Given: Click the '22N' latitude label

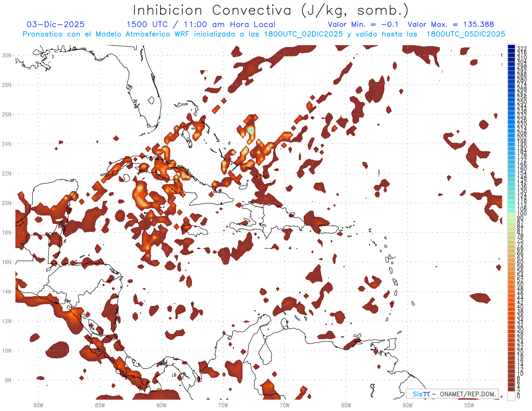Looking at the screenshot, I should [x=8, y=173].
